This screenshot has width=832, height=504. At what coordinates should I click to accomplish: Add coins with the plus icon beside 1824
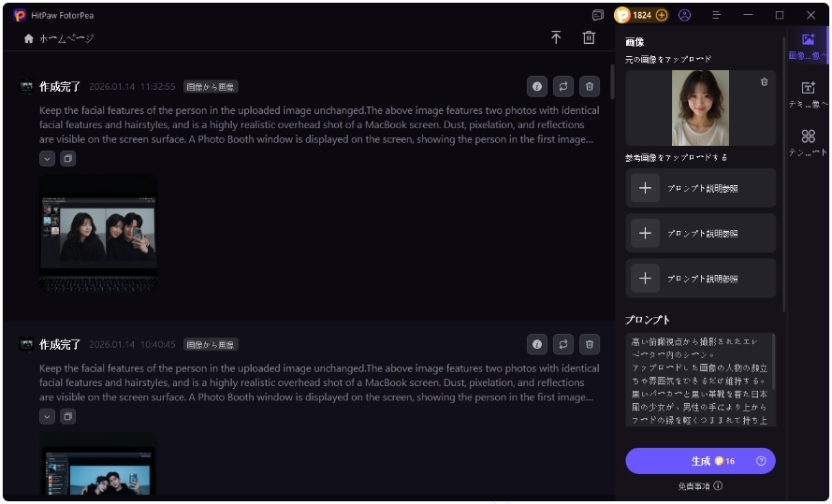(662, 15)
